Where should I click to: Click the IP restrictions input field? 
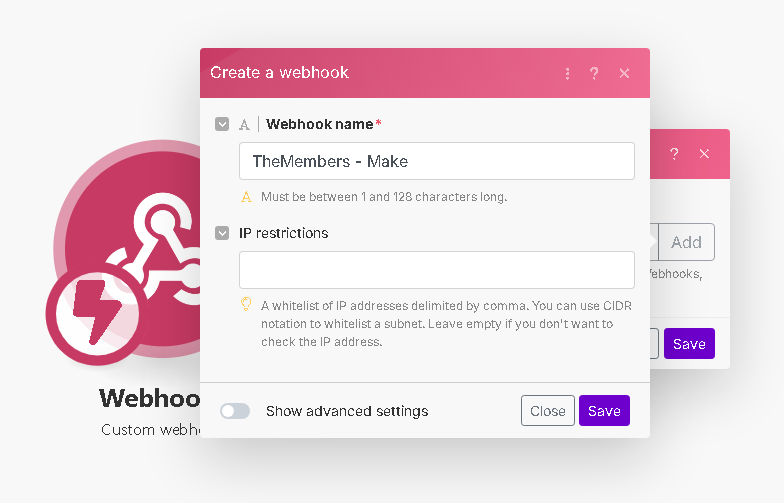click(x=437, y=270)
